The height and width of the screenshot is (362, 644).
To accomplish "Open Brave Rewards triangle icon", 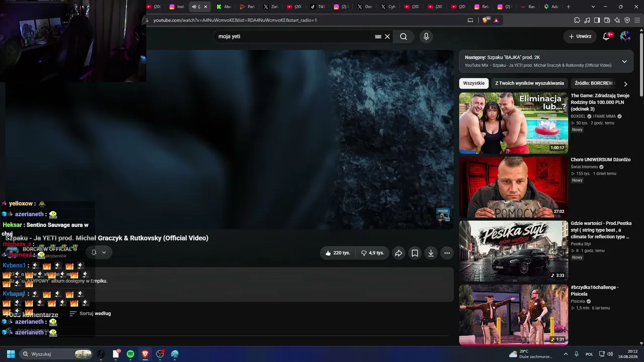I will click(496, 20).
